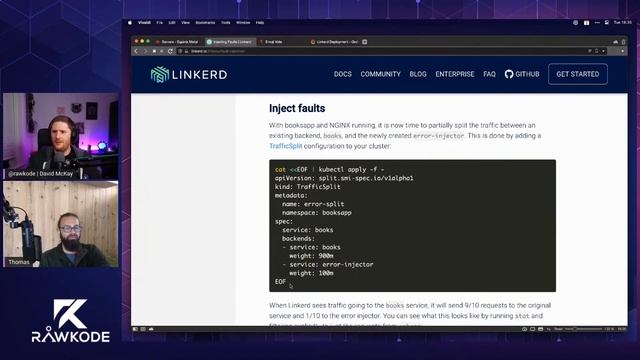The height and width of the screenshot is (360, 640).
Task: Adjust the page zoom slider
Action: pyautogui.click(x=583, y=329)
